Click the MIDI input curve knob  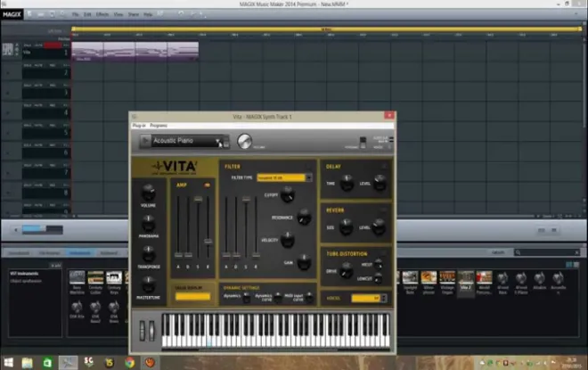pos(309,298)
